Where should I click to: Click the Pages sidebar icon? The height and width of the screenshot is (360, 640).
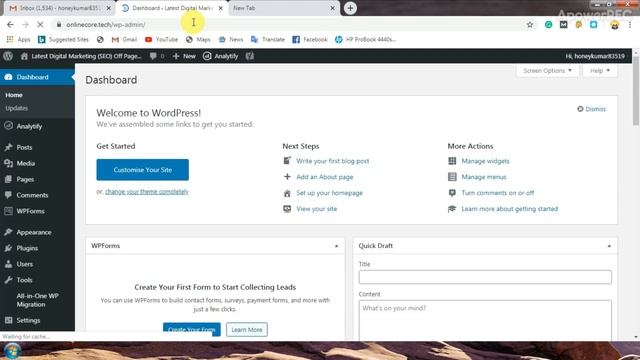coord(8,179)
